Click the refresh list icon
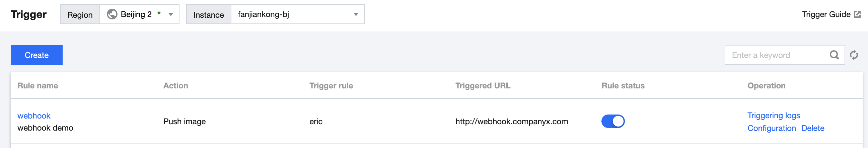 854,55
